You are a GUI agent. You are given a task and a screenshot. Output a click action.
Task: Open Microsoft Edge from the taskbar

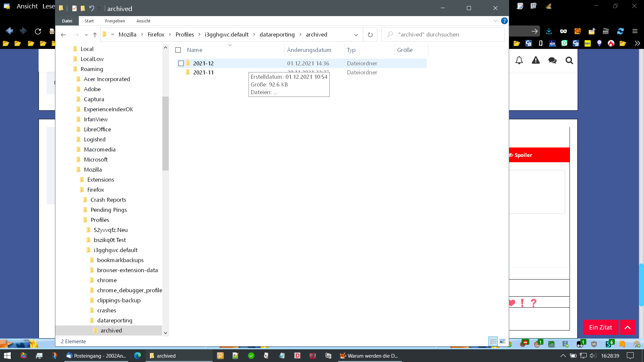(x=138, y=356)
